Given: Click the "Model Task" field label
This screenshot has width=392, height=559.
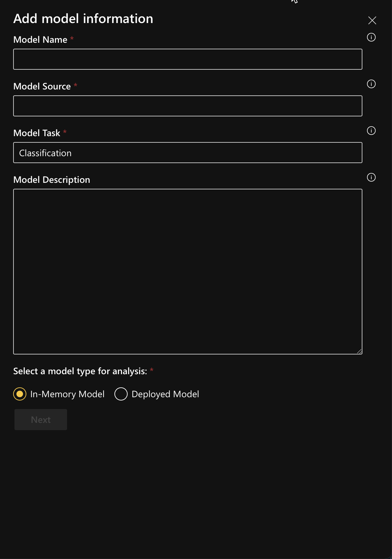Looking at the screenshot, I should [37, 133].
